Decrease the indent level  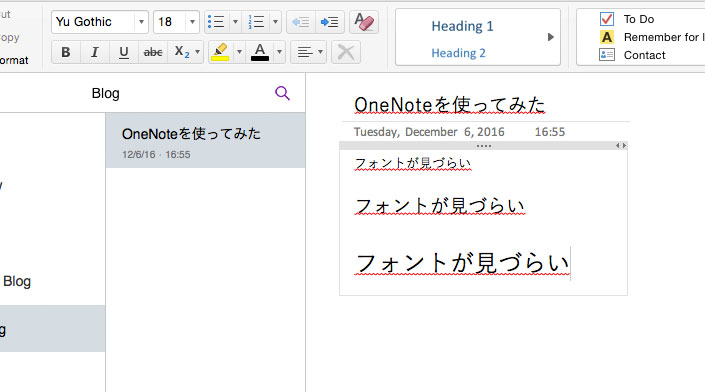point(301,22)
